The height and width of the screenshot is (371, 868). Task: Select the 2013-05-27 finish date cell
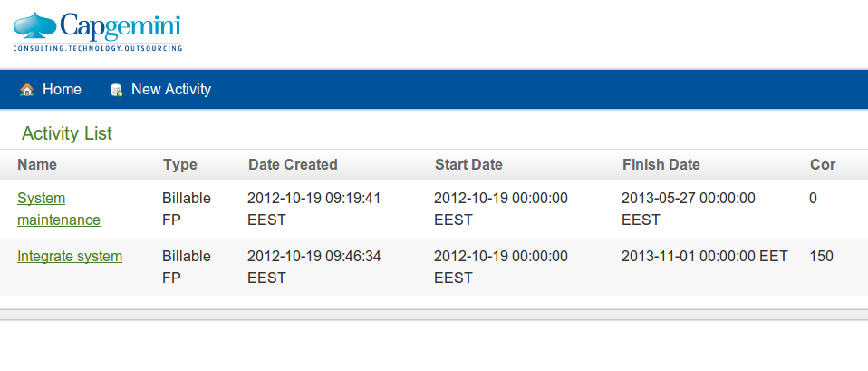click(x=688, y=209)
